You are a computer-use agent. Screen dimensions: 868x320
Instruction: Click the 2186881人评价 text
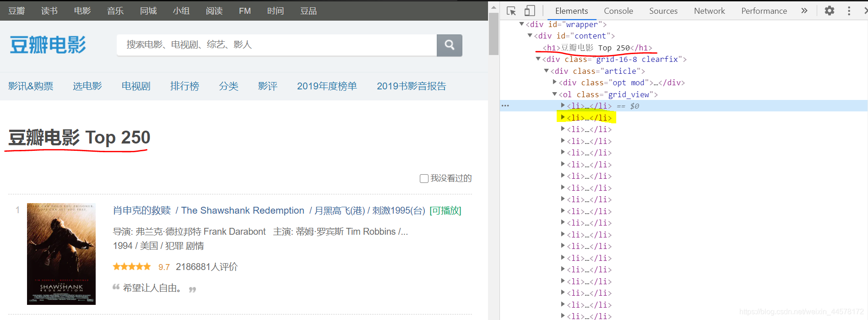click(207, 267)
